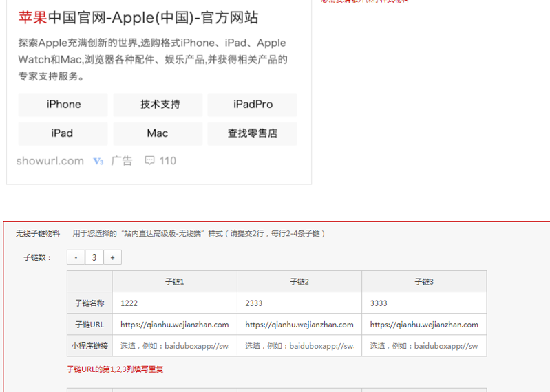Edit the 子链URL field under 子链3
Screen dimensions: 550x392
click(x=424, y=325)
